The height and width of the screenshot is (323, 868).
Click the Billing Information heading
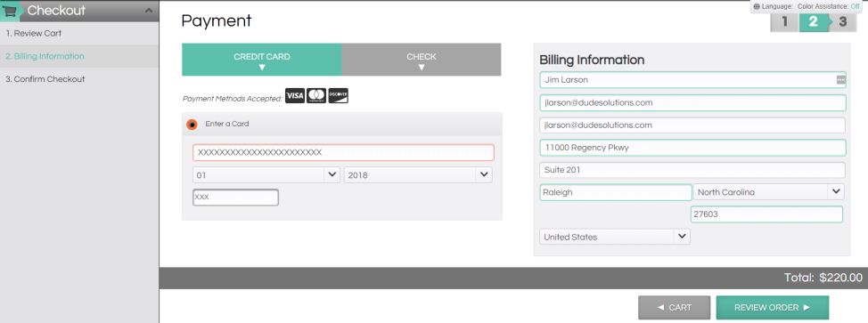592,60
